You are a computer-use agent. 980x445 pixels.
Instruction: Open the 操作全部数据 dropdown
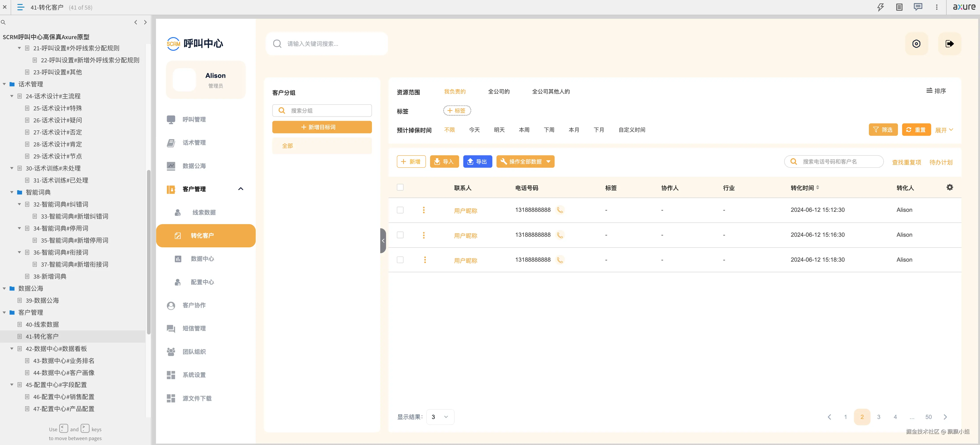[x=525, y=162]
